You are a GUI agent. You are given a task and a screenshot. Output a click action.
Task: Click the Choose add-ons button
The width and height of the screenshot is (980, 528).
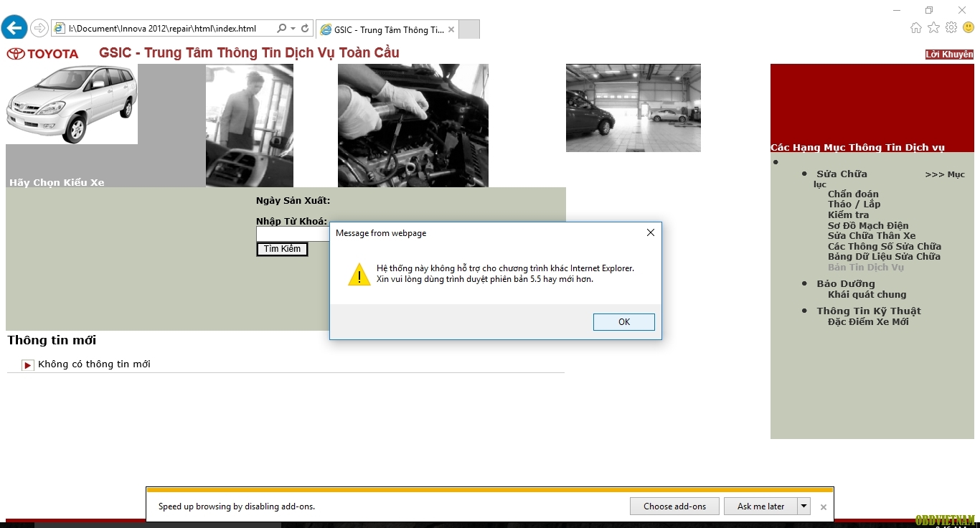click(674, 506)
